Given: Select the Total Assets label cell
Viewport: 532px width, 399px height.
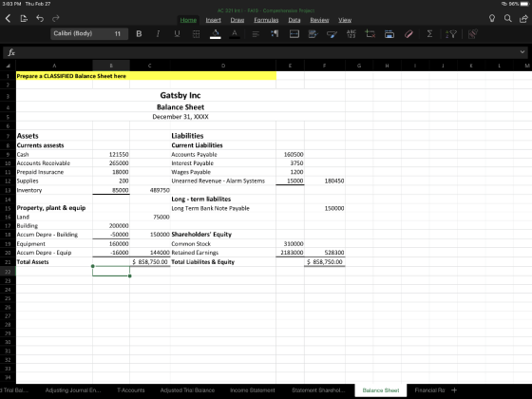Looking at the screenshot, I should click(x=54, y=262).
